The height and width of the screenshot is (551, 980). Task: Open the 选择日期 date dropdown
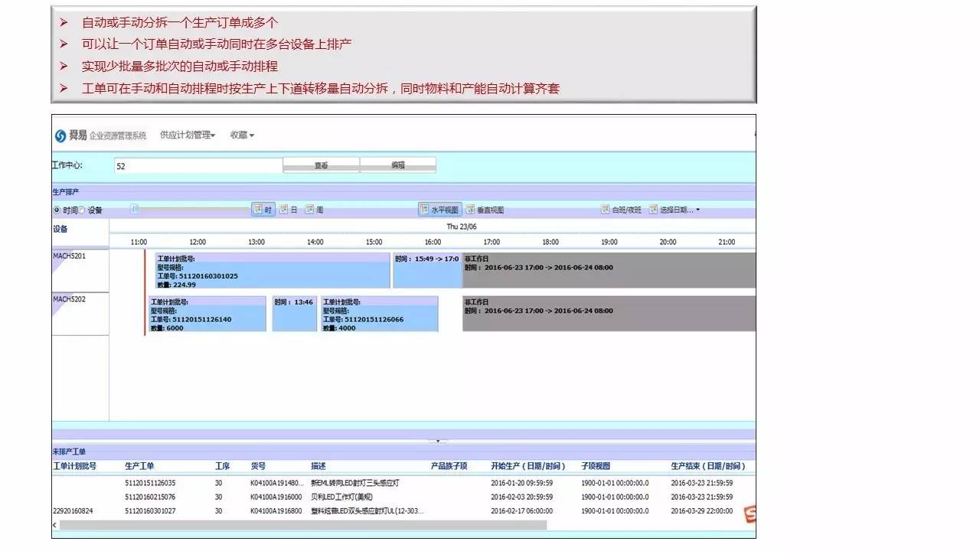[675, 210]
